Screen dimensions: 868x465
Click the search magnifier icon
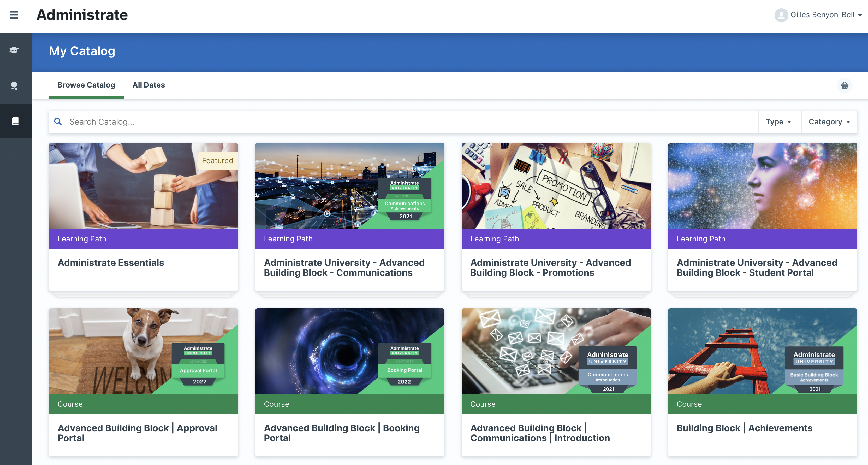tap(58, 121)
